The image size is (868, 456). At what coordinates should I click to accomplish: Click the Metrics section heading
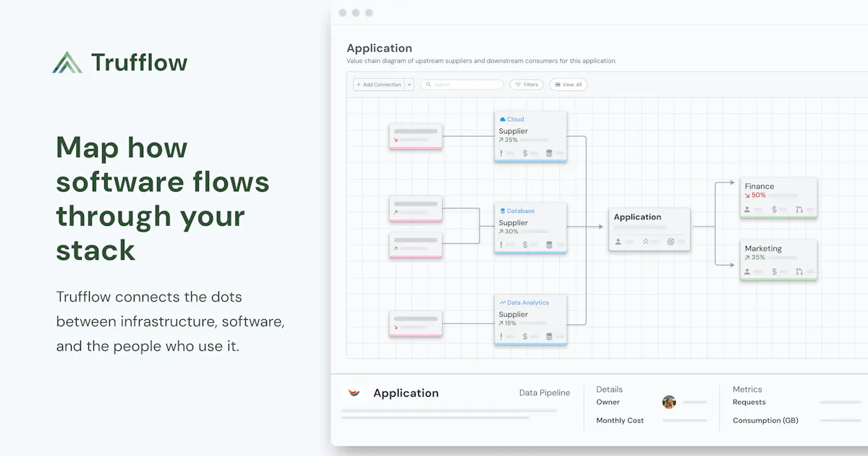pos(747,389)
